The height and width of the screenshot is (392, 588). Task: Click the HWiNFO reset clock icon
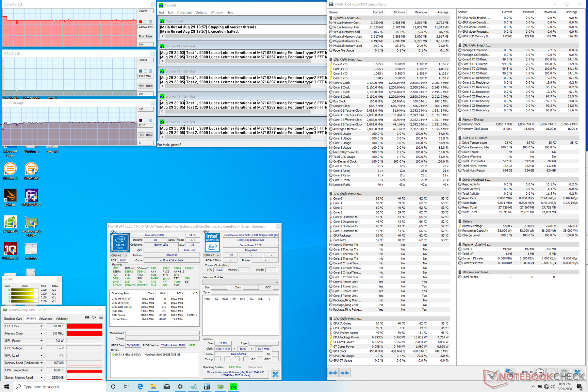coord(540,372)
